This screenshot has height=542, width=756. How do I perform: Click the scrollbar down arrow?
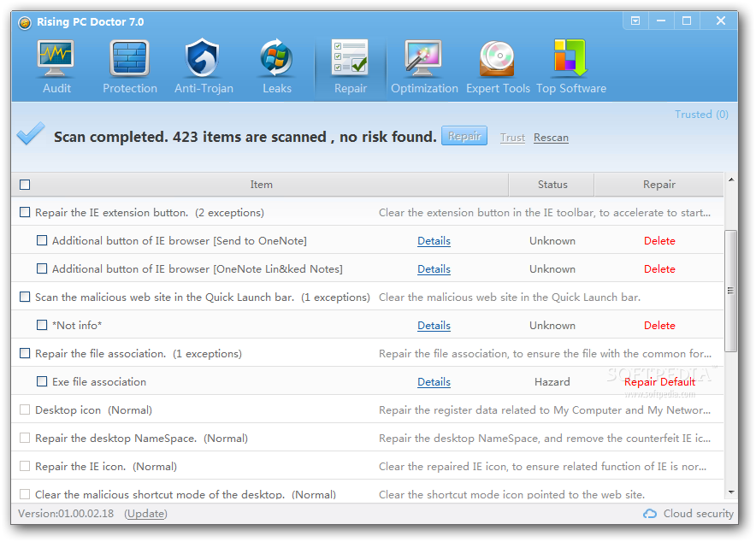click(731, 492)
